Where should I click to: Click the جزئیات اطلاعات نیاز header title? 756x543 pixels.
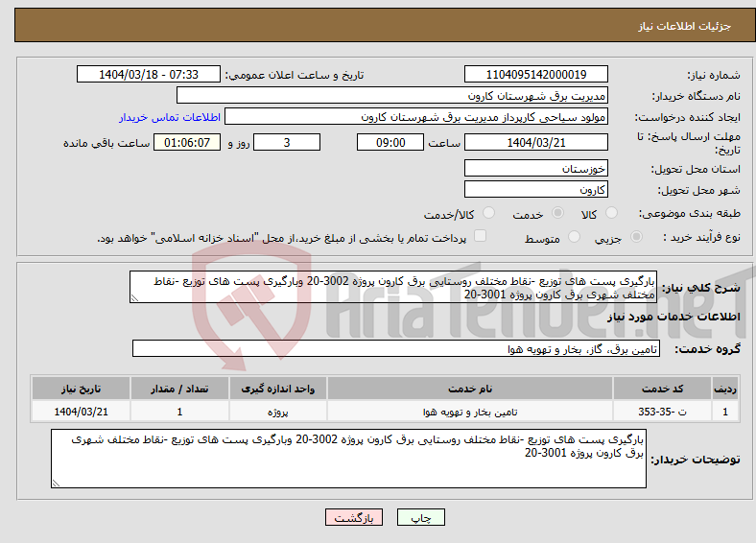click(x=685, y=26)
